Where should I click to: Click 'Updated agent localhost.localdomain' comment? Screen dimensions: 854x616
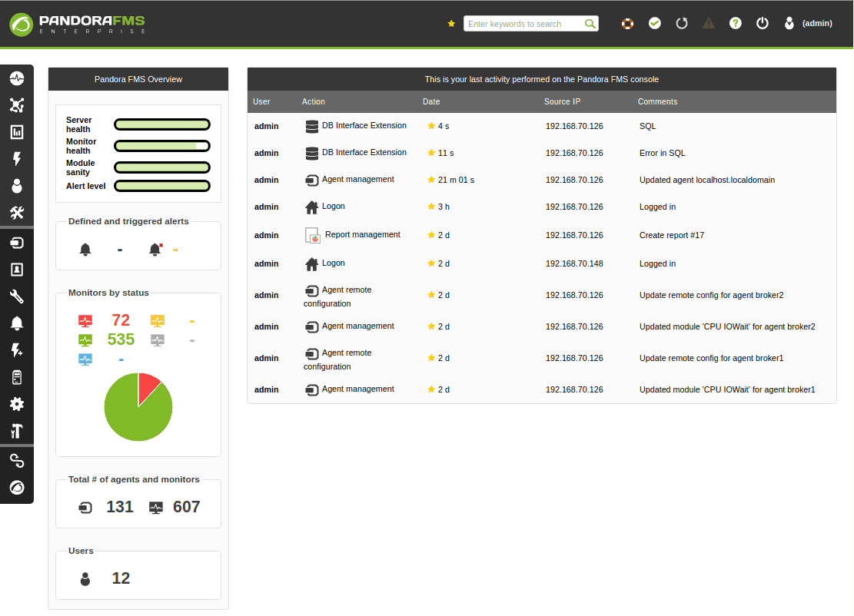[707, 180]
